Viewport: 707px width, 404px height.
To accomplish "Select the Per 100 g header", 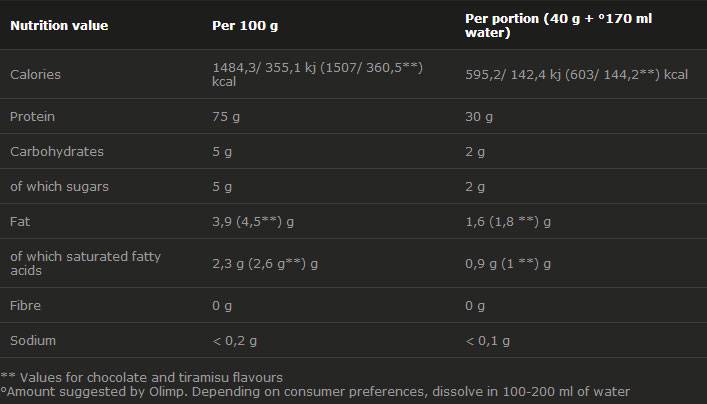I will (x=243, y=26).
